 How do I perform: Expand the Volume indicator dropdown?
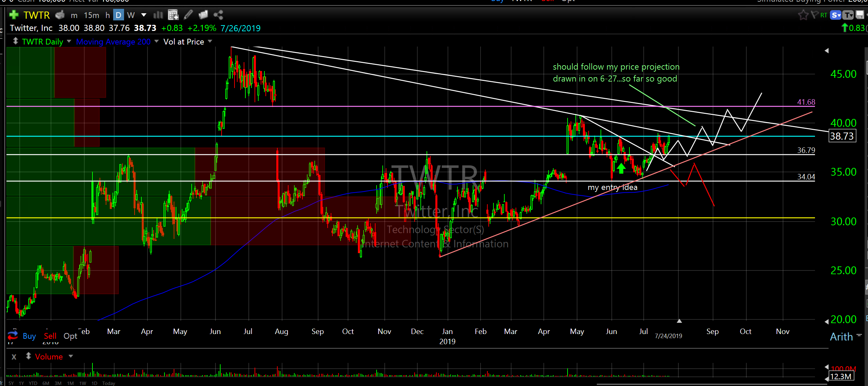pos(71,356)
